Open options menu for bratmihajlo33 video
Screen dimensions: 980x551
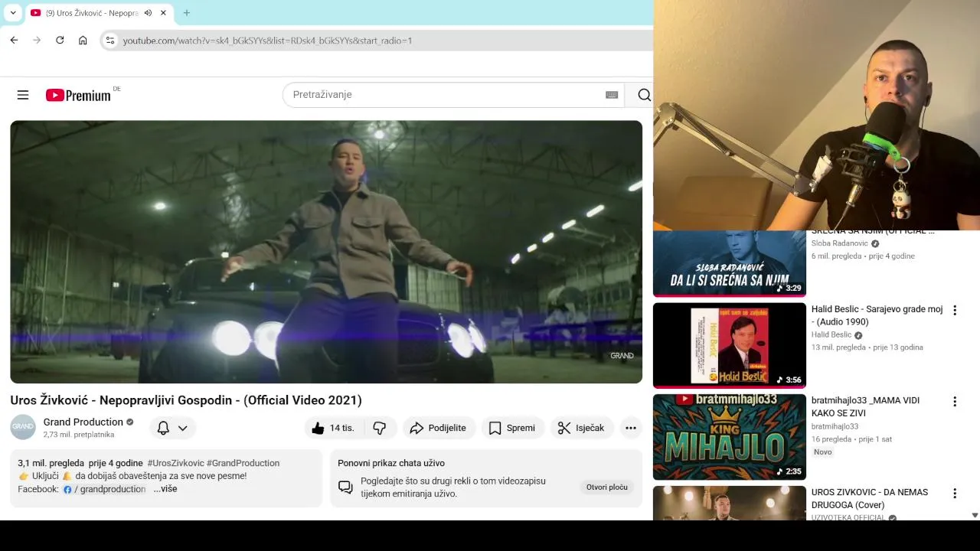tap(955, 401)
